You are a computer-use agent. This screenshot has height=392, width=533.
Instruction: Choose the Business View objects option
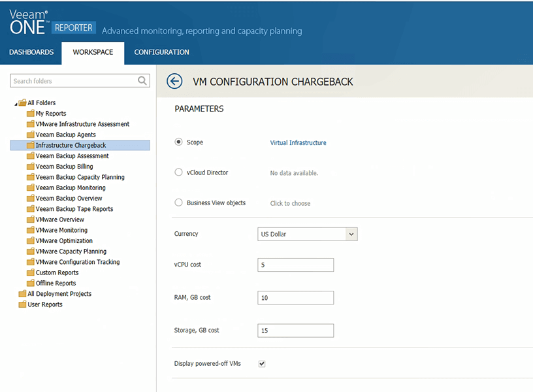(178, 203)
